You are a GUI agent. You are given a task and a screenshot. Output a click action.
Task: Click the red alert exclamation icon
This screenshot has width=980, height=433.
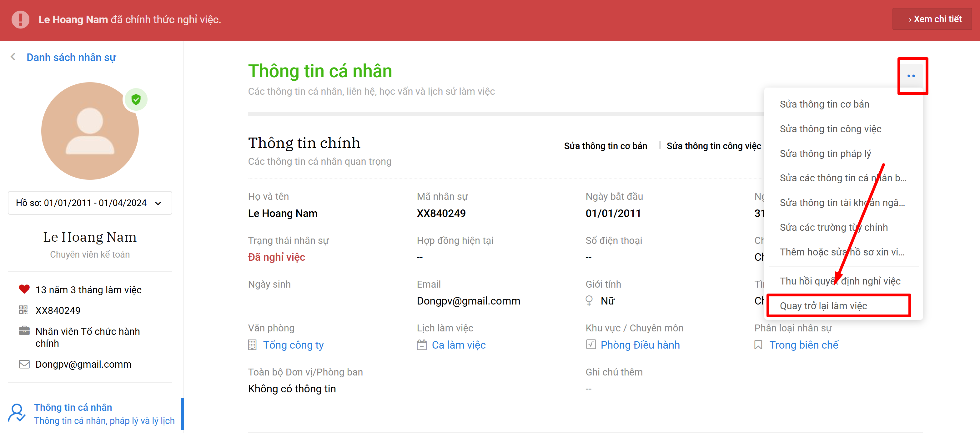pos(21,19)
